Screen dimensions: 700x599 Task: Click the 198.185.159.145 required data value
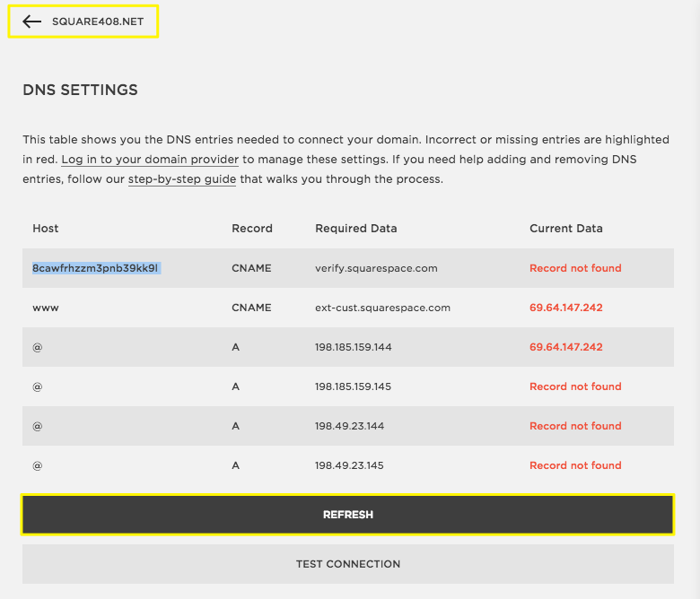[354, 386]
